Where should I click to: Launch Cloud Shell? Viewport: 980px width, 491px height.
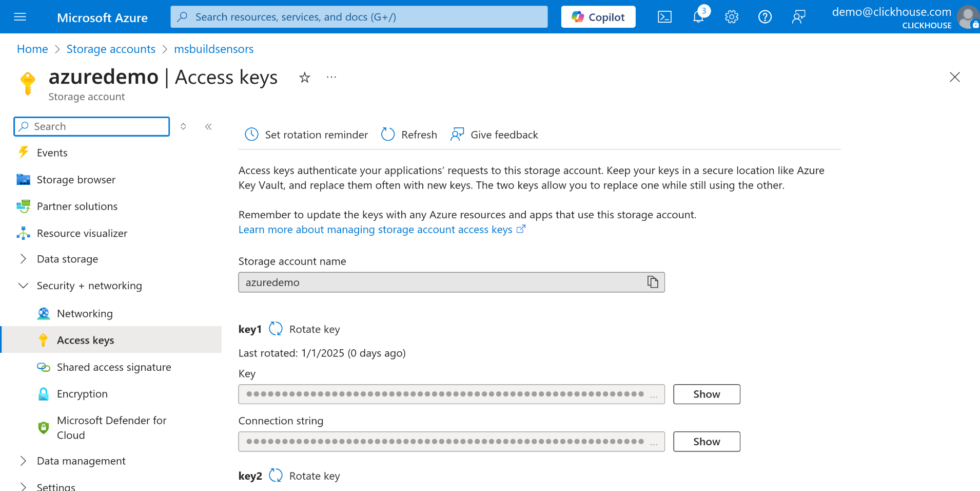point(664,16)
